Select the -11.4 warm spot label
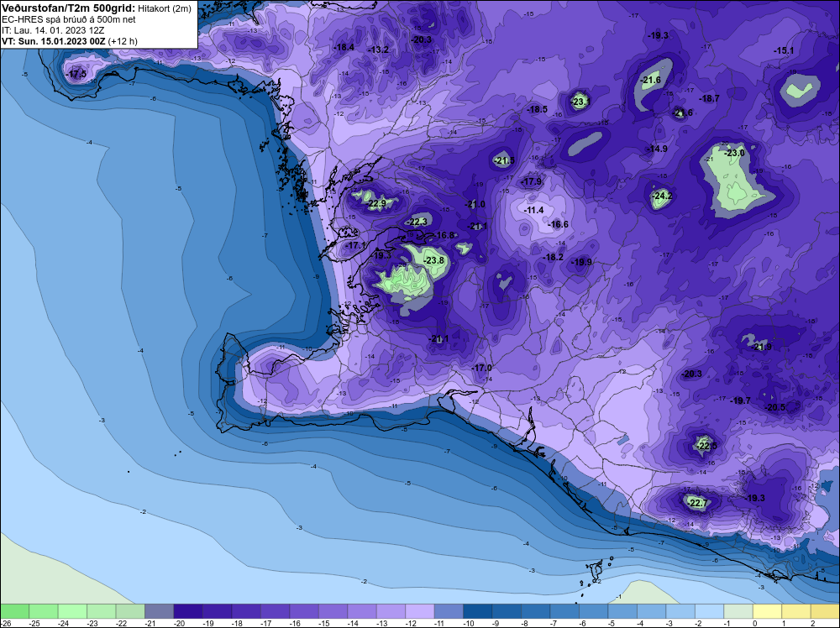Image resolution: width=840 pixels, height=628 pixels. 534,210
